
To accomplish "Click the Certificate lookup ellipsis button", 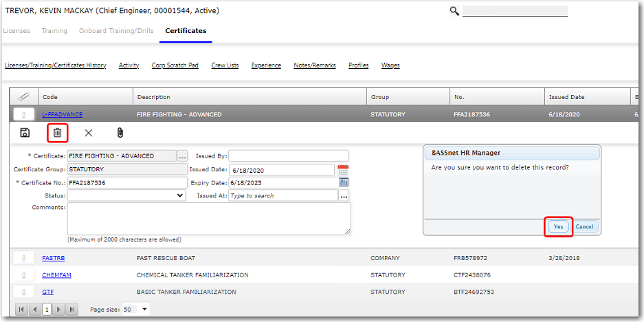I will pyautogui.click(x=182, y=156).
